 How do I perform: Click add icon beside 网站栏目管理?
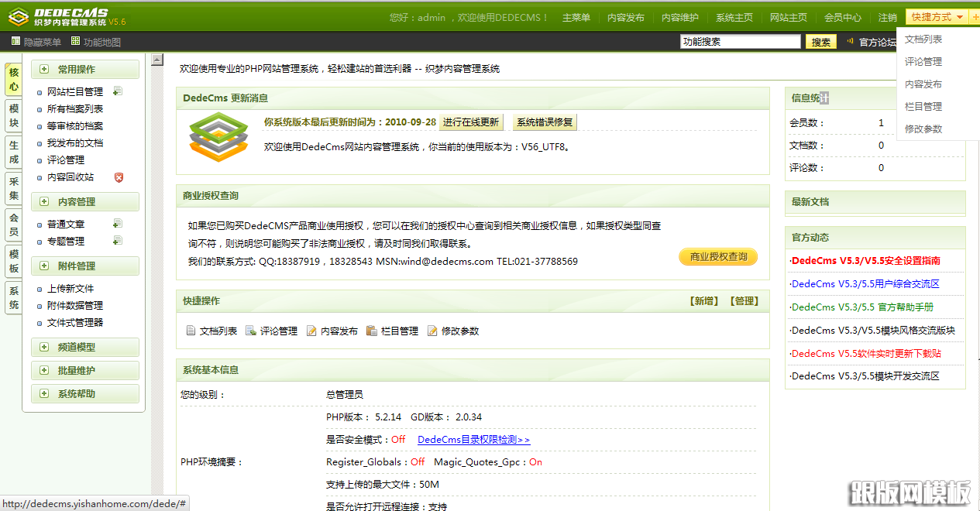click(x=117, y=91)
